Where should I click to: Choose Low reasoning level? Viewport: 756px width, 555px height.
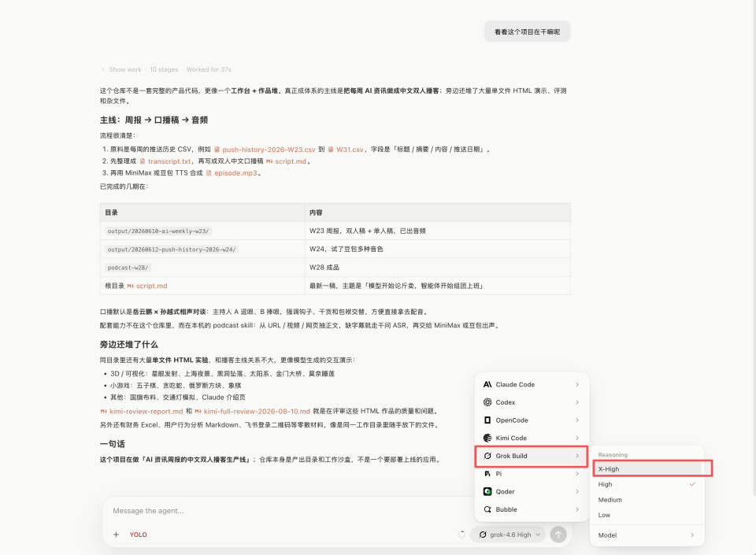[647, 515]
